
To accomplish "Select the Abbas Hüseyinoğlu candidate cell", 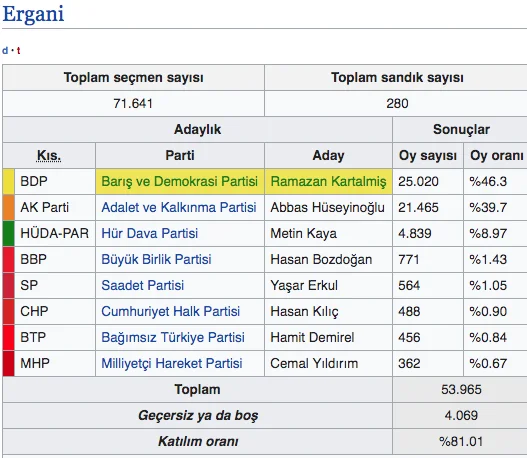I will click(x=328, y=207).
